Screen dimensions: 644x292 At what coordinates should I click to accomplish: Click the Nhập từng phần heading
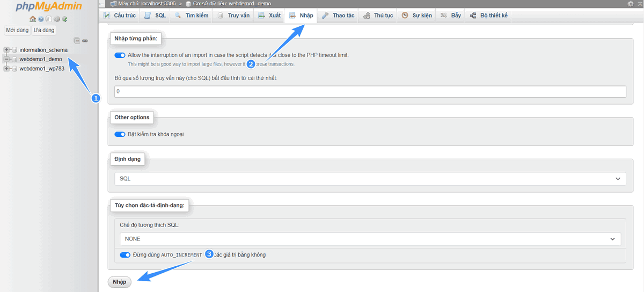tap(137, 39)
